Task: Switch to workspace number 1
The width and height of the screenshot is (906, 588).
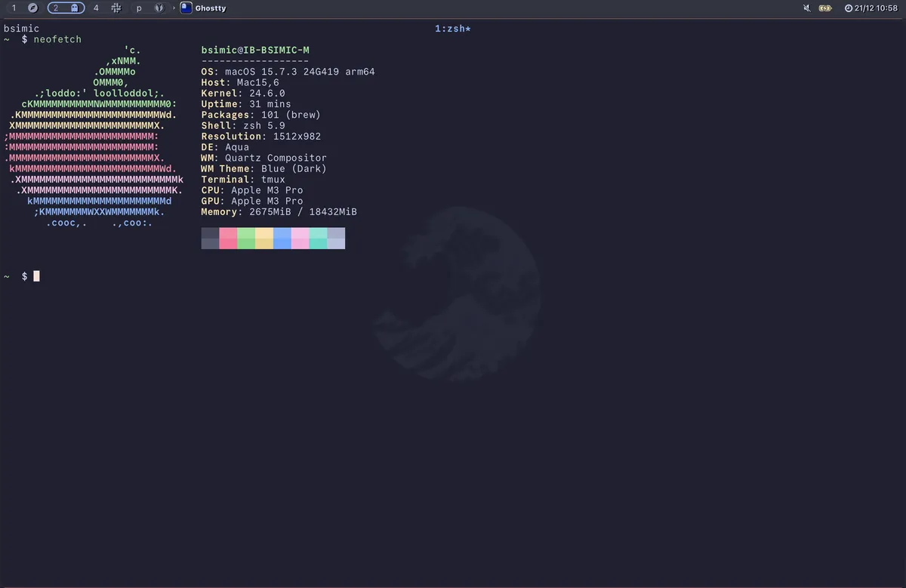Action: click(x=14, y=8)
